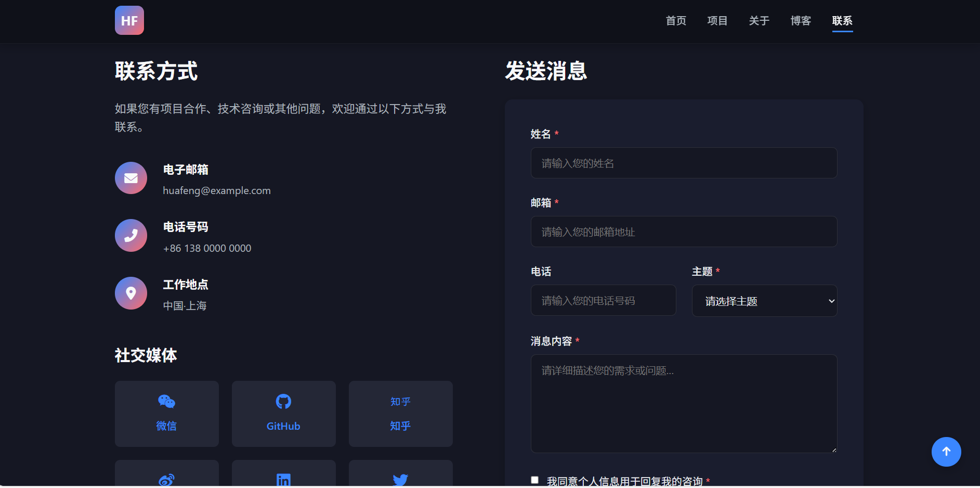Click the Twitter bird icon
Screen dimensions: 980x488
[x=400, y=479]
